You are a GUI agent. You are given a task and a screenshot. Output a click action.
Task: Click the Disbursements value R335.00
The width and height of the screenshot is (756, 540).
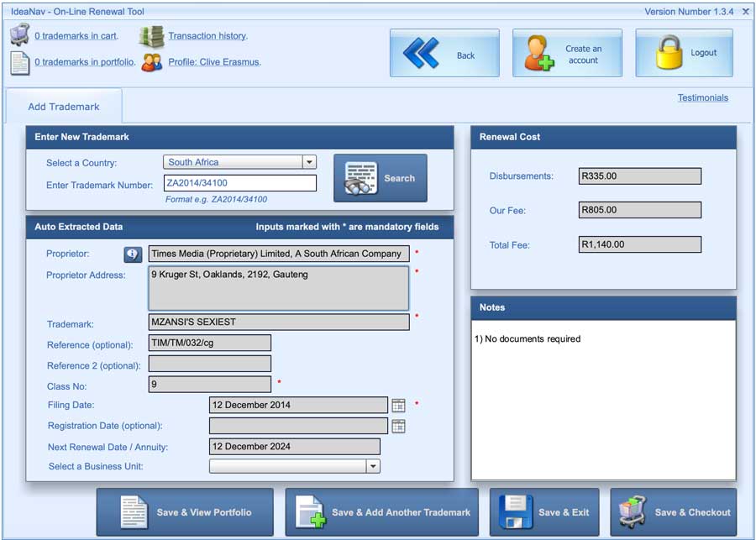click(640, 176)
